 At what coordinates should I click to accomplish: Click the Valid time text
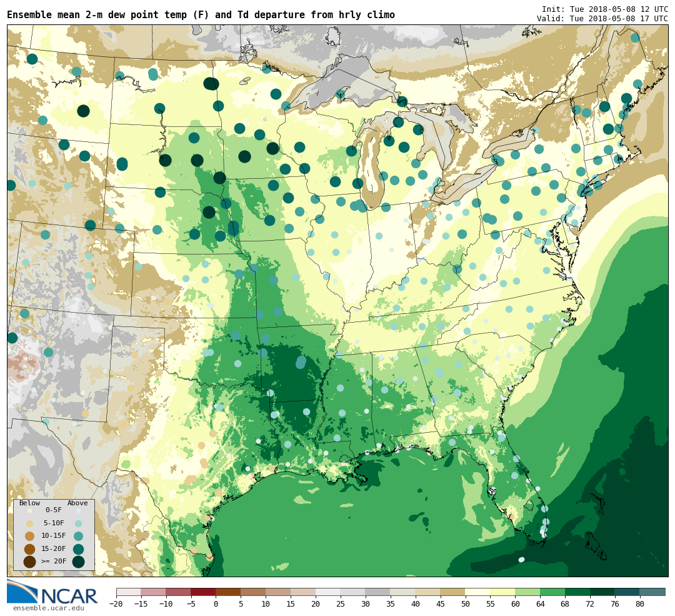[x=602, y=19]
